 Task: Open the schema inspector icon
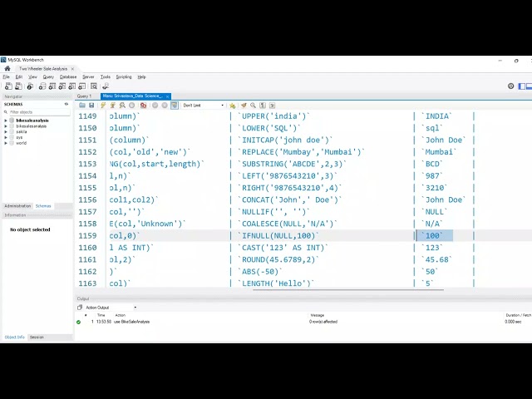pyautogui.click(x=30, y=86)
